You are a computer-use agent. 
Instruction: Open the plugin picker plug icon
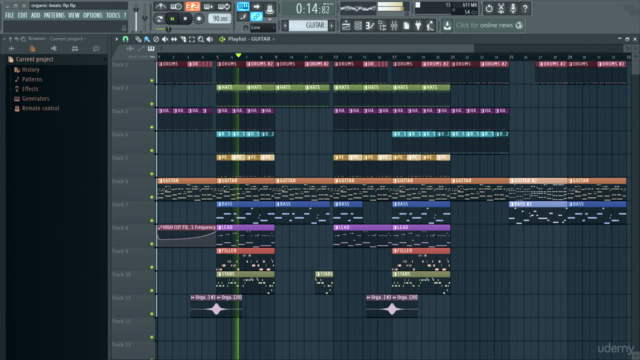(418, 25)
